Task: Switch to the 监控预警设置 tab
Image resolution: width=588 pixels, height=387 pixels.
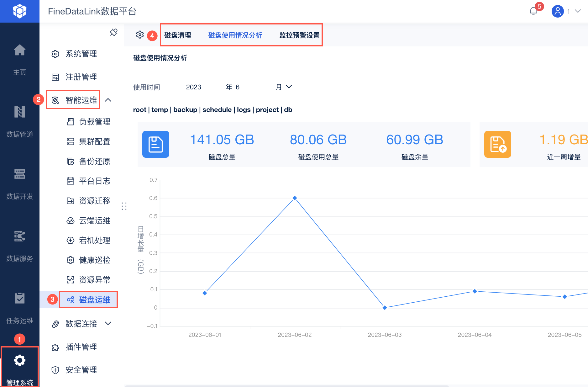Action: (x=299, y=35)
